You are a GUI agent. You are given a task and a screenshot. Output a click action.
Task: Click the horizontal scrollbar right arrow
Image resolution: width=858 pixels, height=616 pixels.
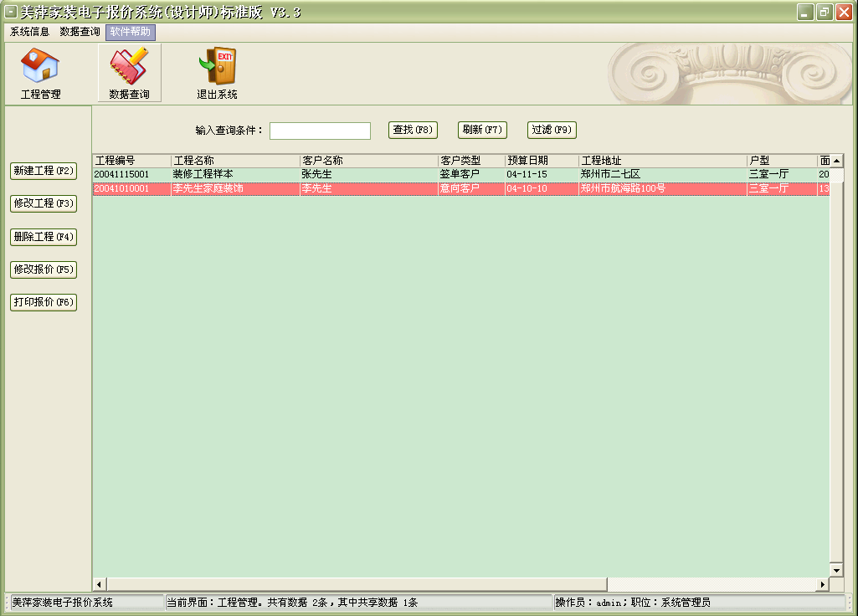823,585
